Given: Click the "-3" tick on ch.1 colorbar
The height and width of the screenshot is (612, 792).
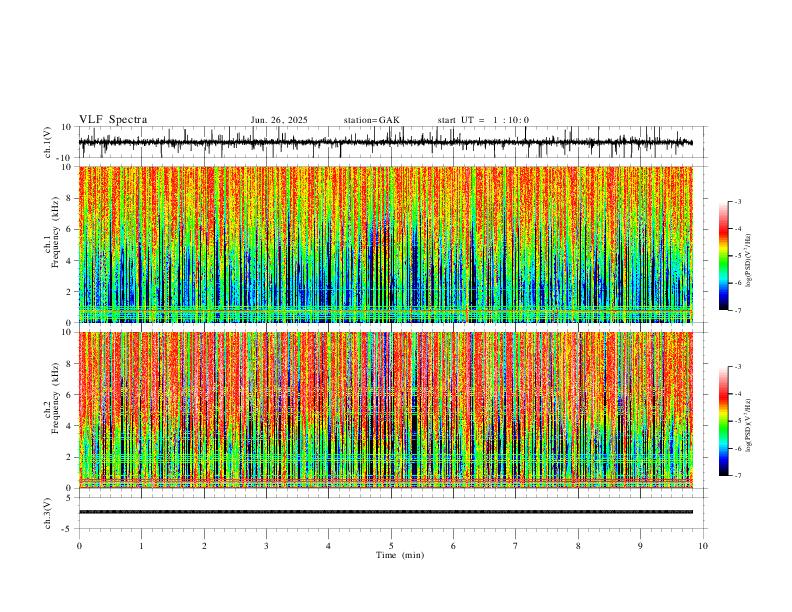Looking at the screenshot, I should [737, 201].
